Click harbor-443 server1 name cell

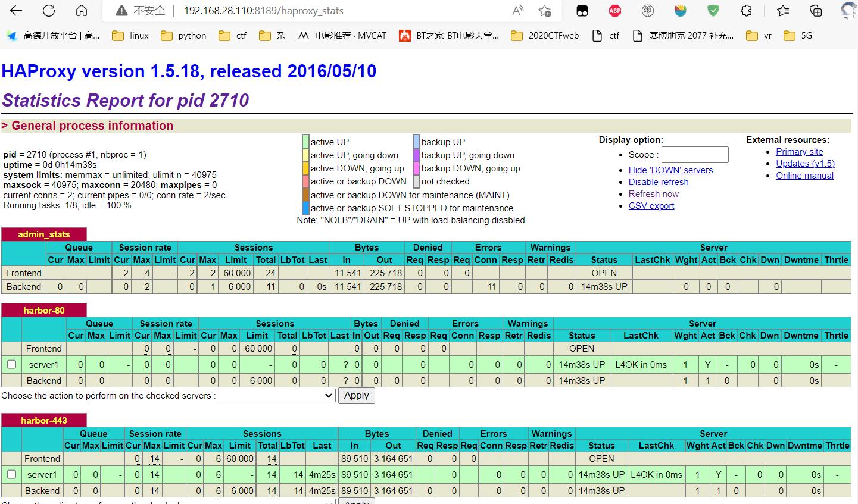click(42, 475)
